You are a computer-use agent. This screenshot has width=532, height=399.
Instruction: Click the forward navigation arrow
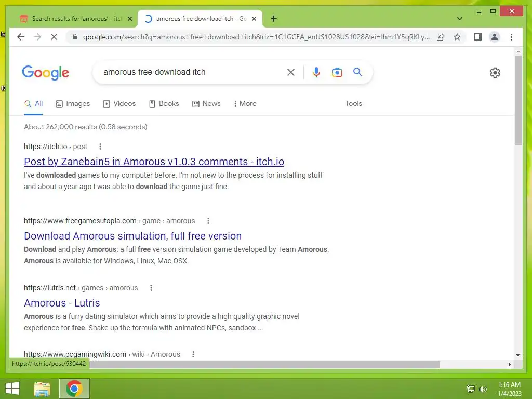[37, 37]
